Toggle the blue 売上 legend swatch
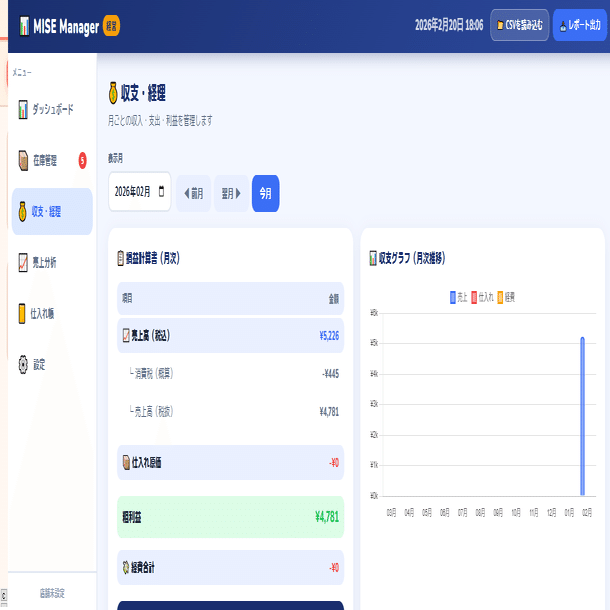Image resolution: width=610 pixels, height=610 pixels. pos(452,297)
